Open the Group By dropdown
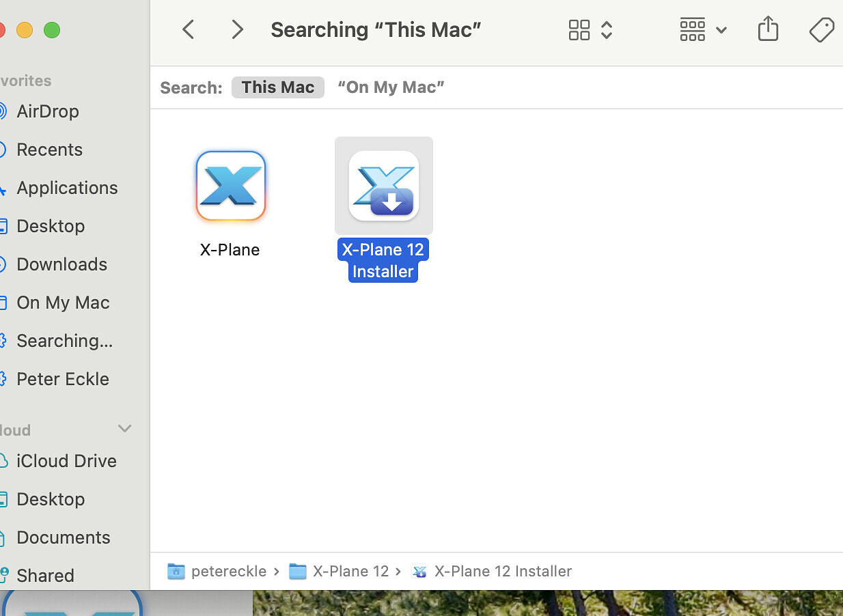The width and height of the screenshot is (843, 616). [703, 30]
